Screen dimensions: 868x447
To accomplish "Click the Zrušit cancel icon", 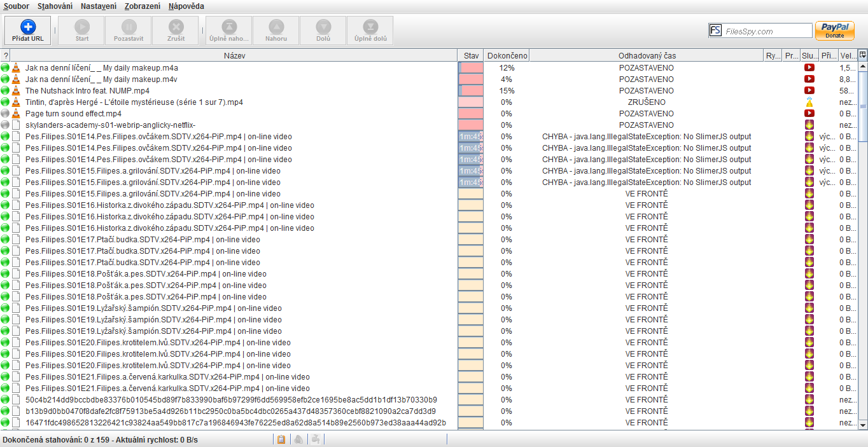I will tap(176, 27).
